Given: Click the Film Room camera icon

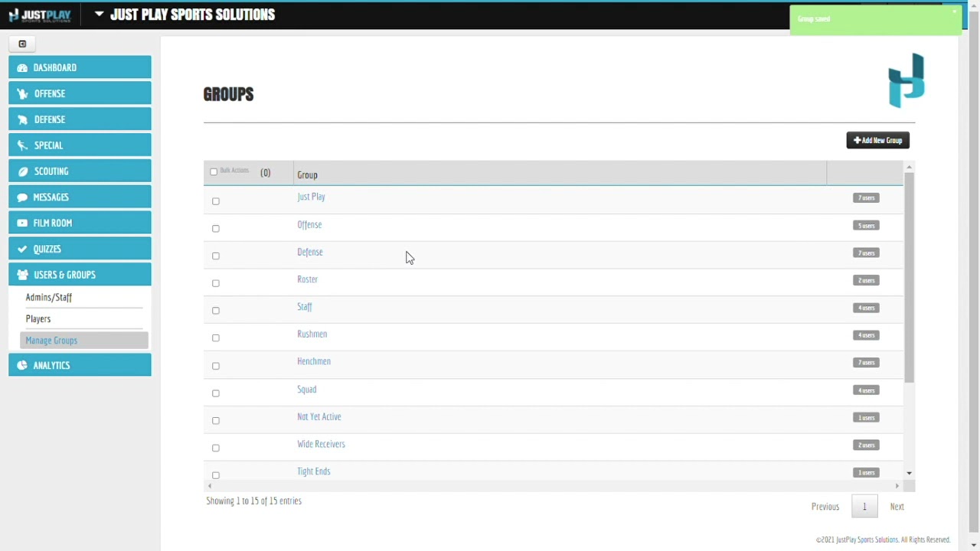Looking at the screenshot, I should pyautogui.click(x=22, y=223).
